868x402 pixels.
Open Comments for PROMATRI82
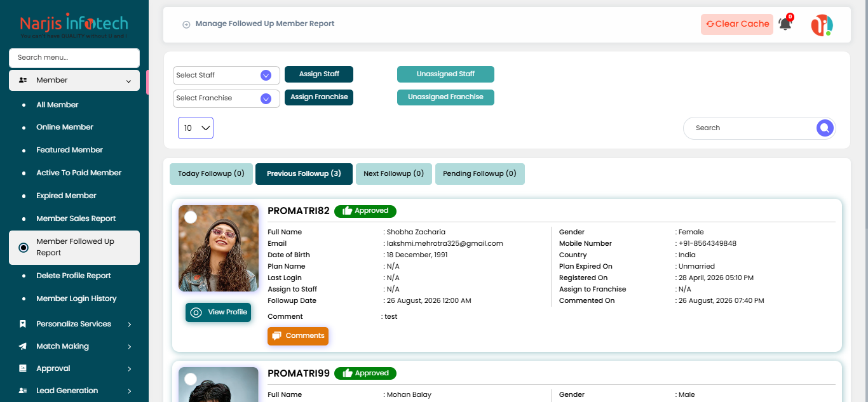[298, 336]
